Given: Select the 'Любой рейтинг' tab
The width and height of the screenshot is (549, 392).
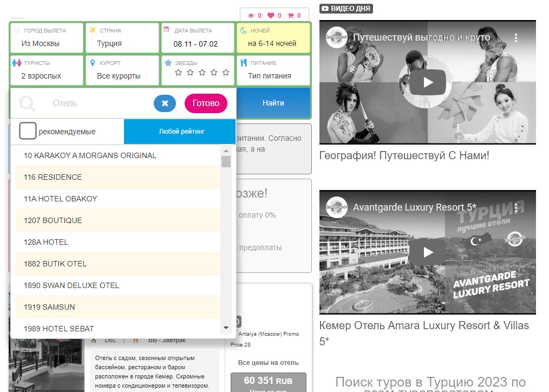Looking at the screenshot, I should 181,132.
